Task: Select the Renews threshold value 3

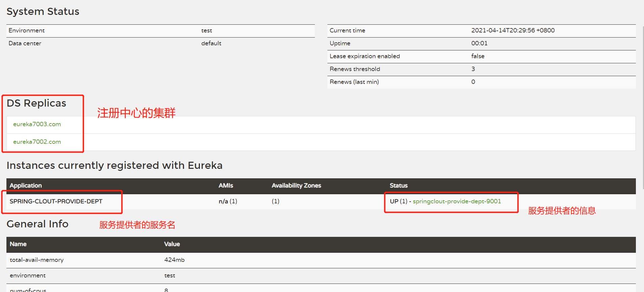Action: tap(473, 69)
